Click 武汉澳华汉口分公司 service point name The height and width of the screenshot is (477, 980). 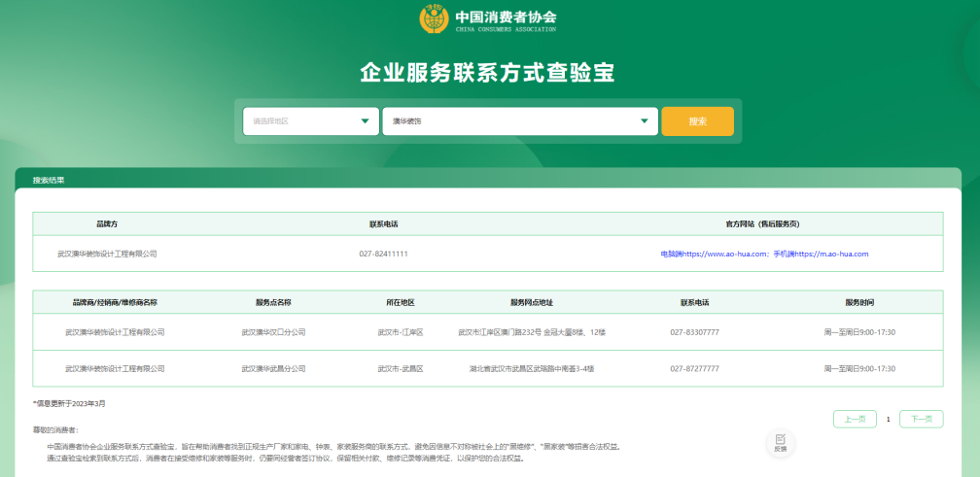(273, 332)
